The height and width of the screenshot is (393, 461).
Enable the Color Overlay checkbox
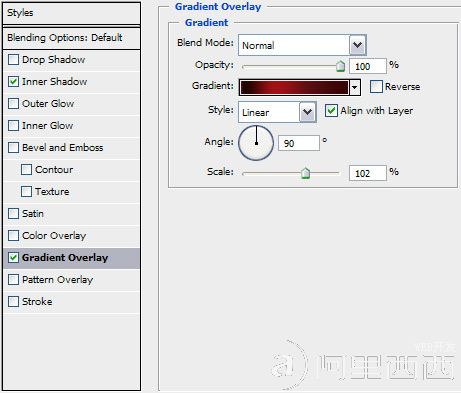pyautogui.click(x=13, y=236)
